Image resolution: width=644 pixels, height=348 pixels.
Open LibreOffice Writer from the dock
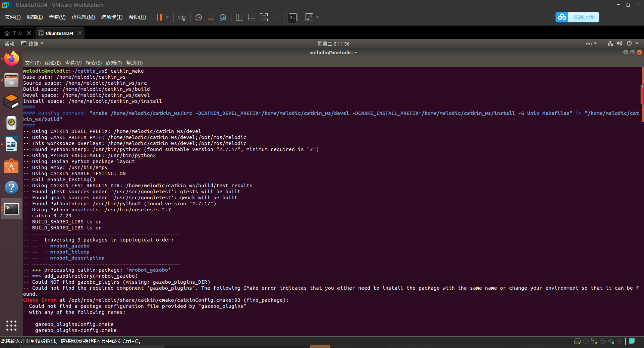pos(11,145)
